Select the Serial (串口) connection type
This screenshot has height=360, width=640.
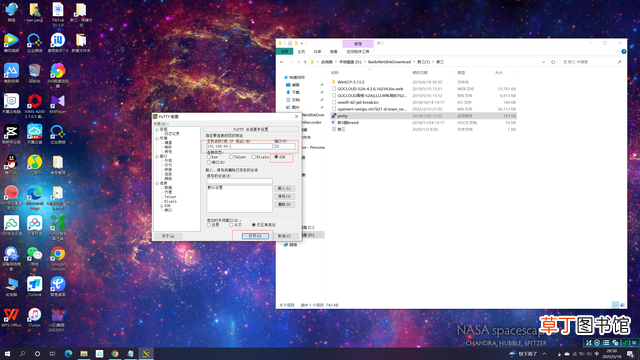coord(209,162)
